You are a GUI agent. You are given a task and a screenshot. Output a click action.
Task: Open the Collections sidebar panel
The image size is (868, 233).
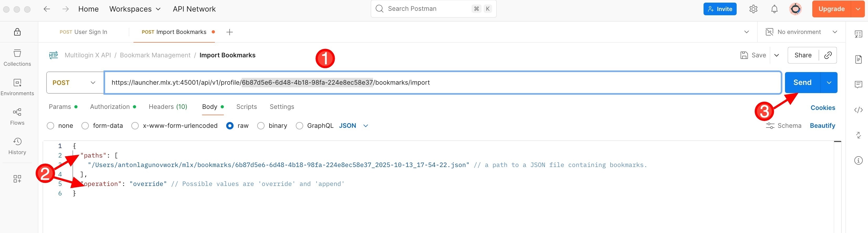[x=17, y=58]
